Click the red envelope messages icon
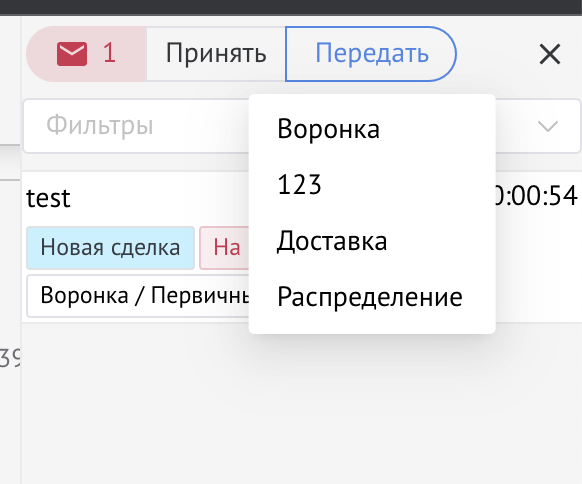The height and width of the screenshot is (484, 582). click(72, 54)
